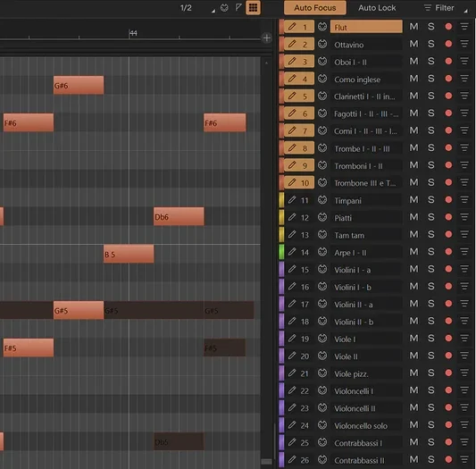This screenshot has height=469, width=476.
Task: Mute the Flut track
Action: pyautogui.click(x=413, y=27)
